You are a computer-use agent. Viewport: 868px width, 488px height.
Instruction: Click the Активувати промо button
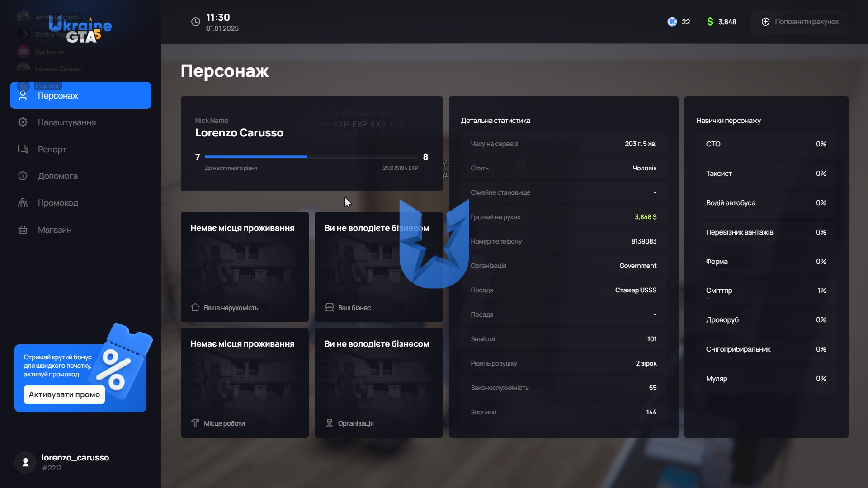tap(64, 394)
